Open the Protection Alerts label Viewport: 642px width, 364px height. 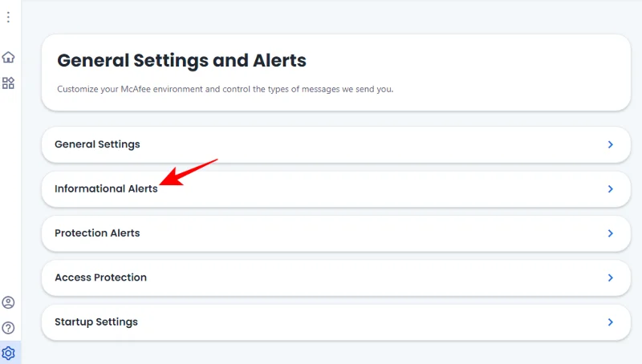click(97, 233)
